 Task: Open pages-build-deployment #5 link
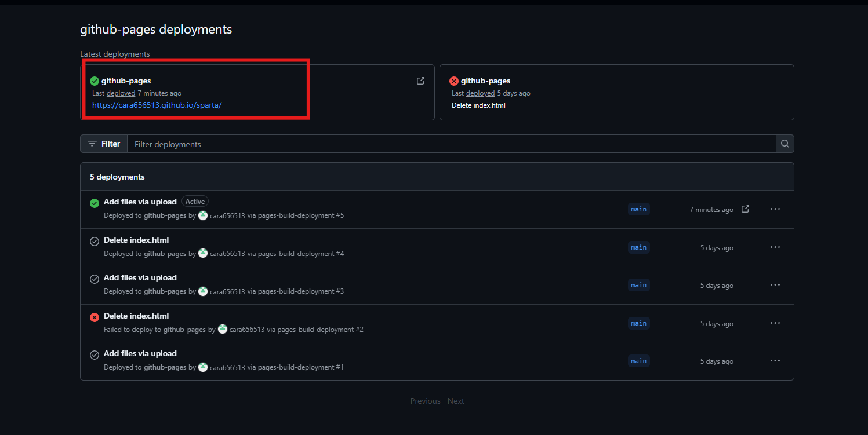tap(301, 215)
